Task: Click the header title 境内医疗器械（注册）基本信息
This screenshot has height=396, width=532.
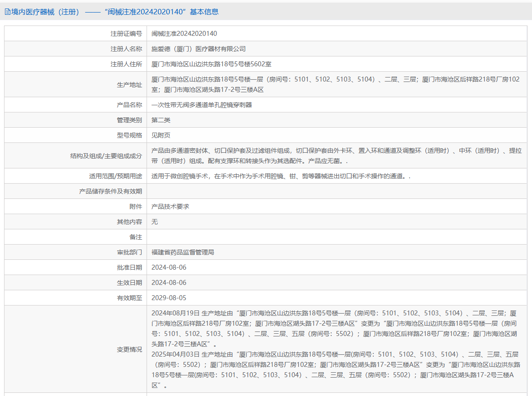Action: (115, 12)
